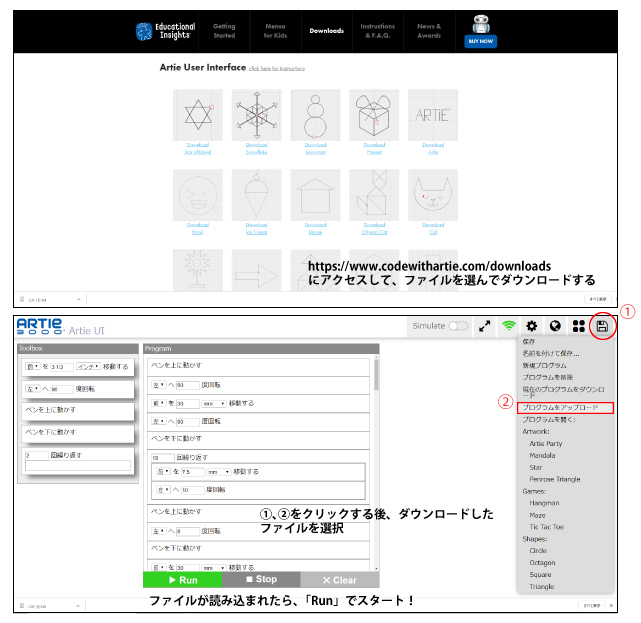Go to the Mensa for Kids tab
The height and width of the screenshot is (623, 641).
pyautogui.click(x=275, y=31)
